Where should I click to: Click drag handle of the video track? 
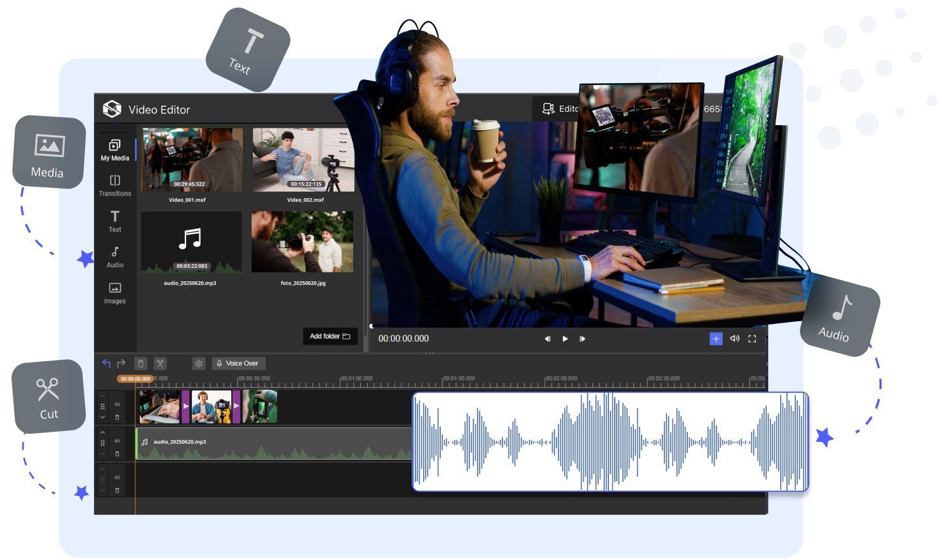click(102, 406)
